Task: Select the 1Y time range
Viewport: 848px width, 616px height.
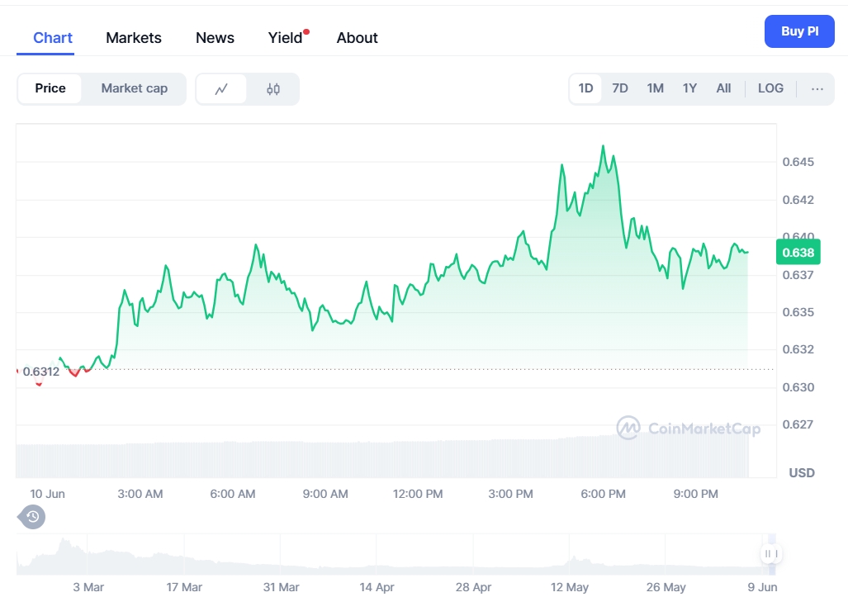Action: [x=689, y=88]
